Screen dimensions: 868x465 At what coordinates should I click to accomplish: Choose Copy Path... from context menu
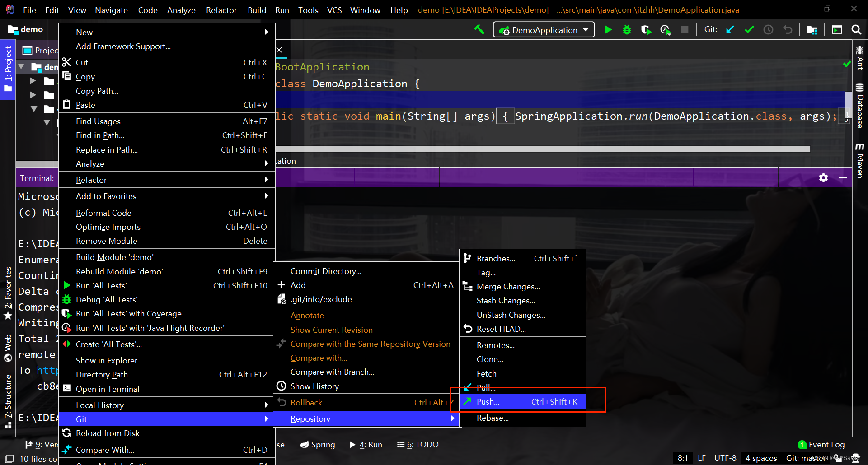tap(167, 91)
